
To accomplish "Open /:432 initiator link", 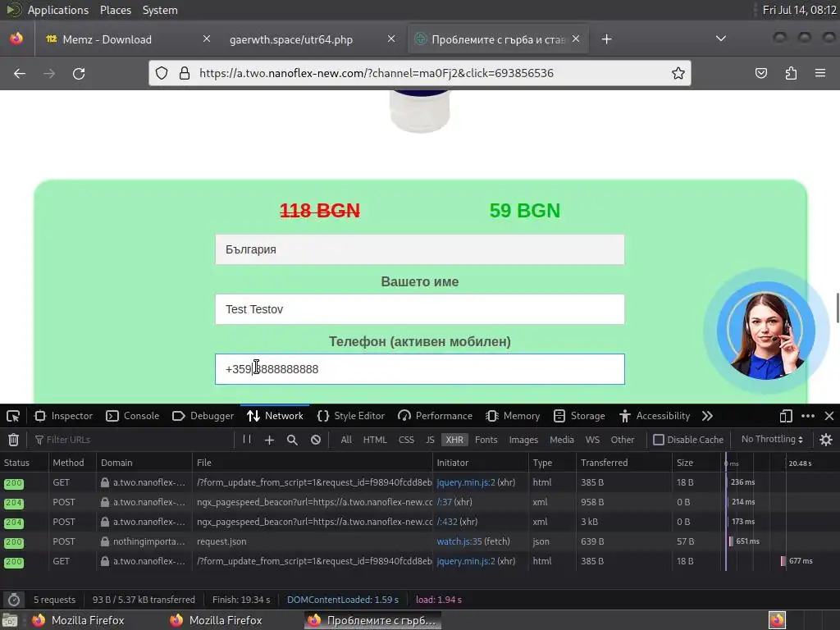I will (447, 522).
